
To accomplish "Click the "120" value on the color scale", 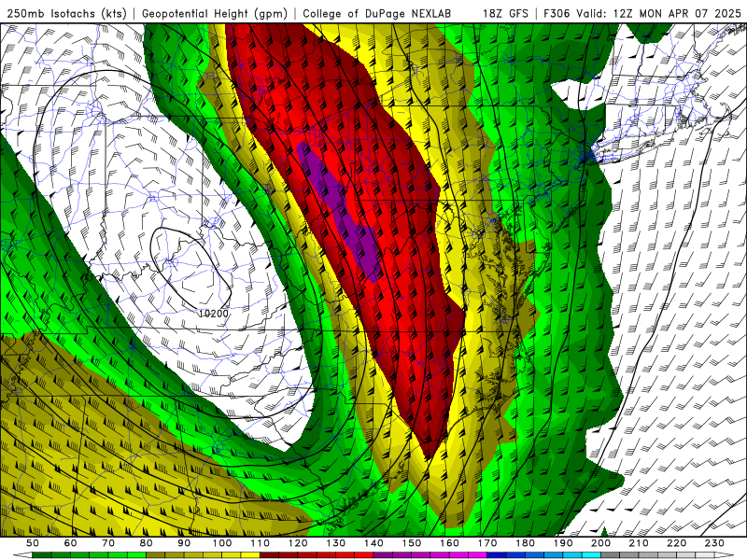I will [298, 543].
